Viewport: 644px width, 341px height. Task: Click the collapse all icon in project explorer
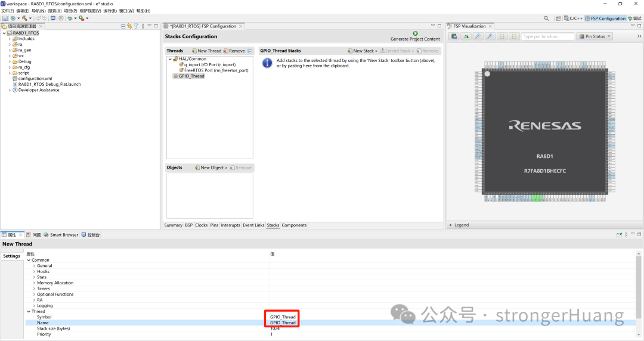(x=123, y=26)
